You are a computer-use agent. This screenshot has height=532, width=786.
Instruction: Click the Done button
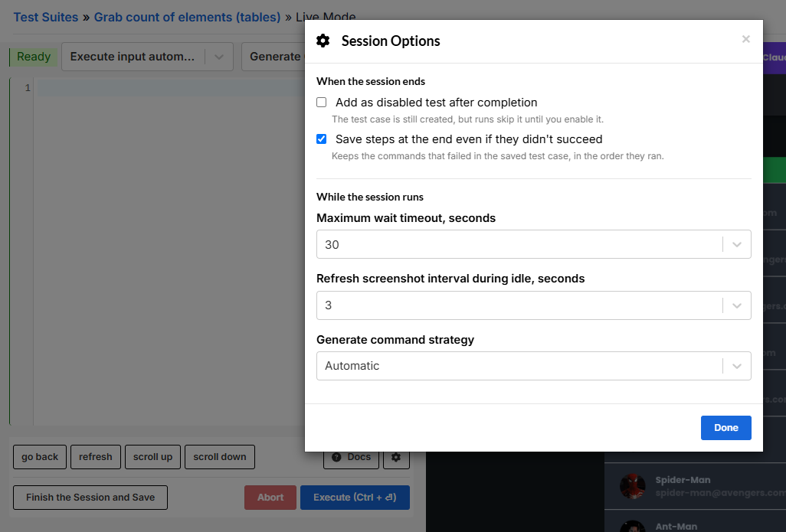tap(725, 428)
